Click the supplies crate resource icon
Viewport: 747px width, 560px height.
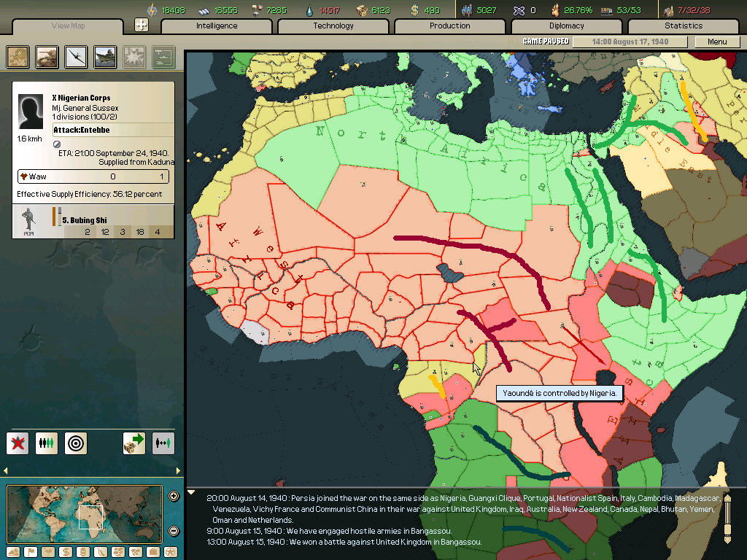(362, 10)
